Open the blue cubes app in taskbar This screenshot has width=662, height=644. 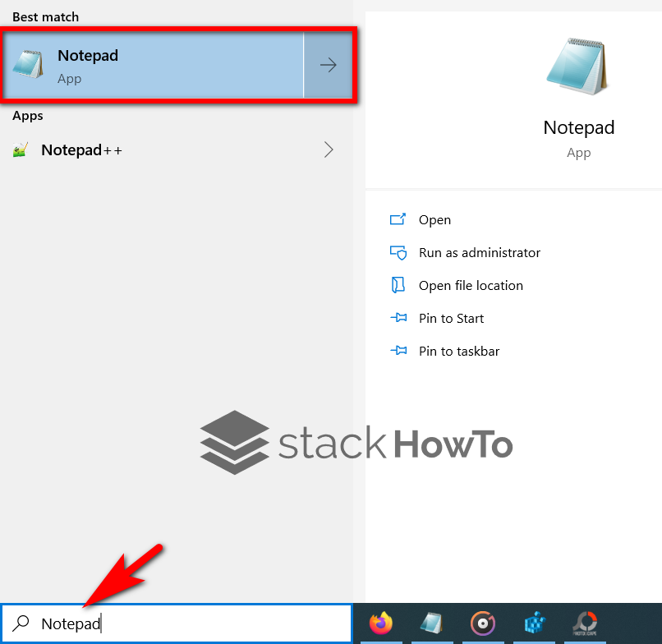tap(534, 623)
